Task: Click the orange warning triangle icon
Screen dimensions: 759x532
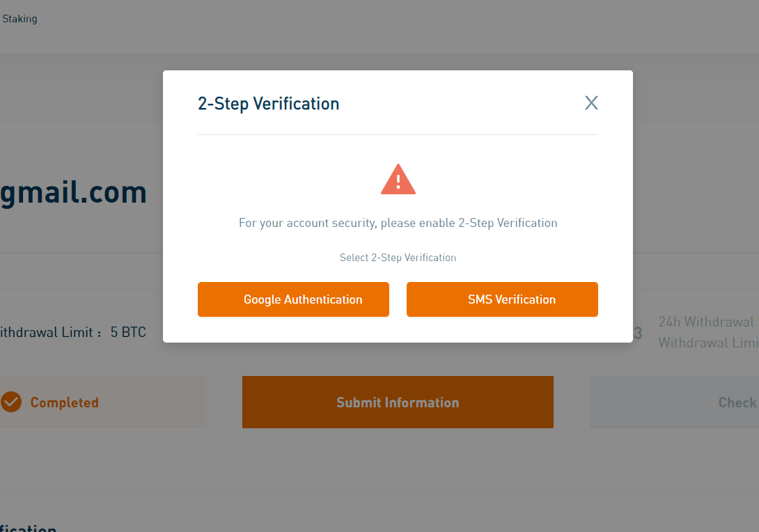Action: [x=398, y=179]
